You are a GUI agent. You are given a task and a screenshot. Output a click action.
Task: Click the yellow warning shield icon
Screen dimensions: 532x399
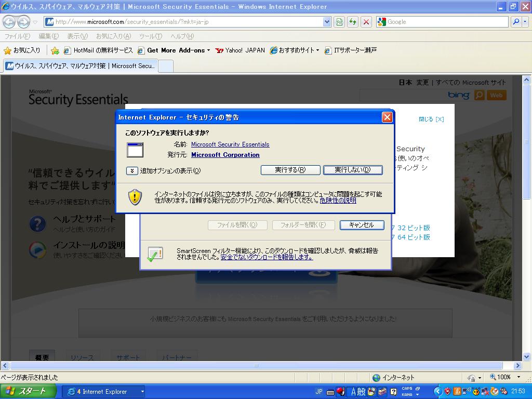click(135, 197)
